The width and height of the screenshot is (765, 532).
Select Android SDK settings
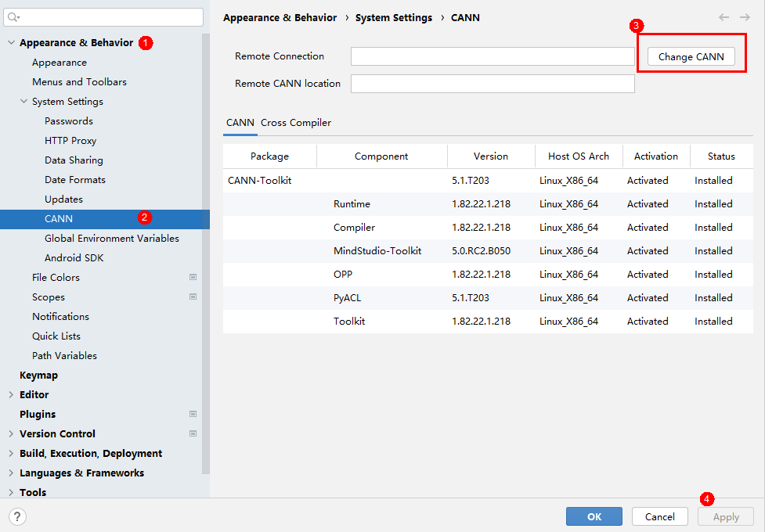(74, 257)
